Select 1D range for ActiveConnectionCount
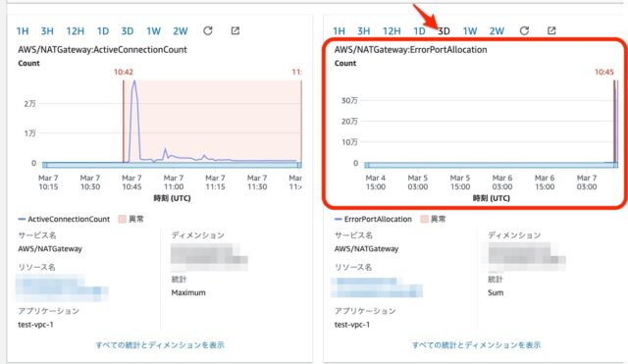 pyautogui.click(x=103, y=31)
